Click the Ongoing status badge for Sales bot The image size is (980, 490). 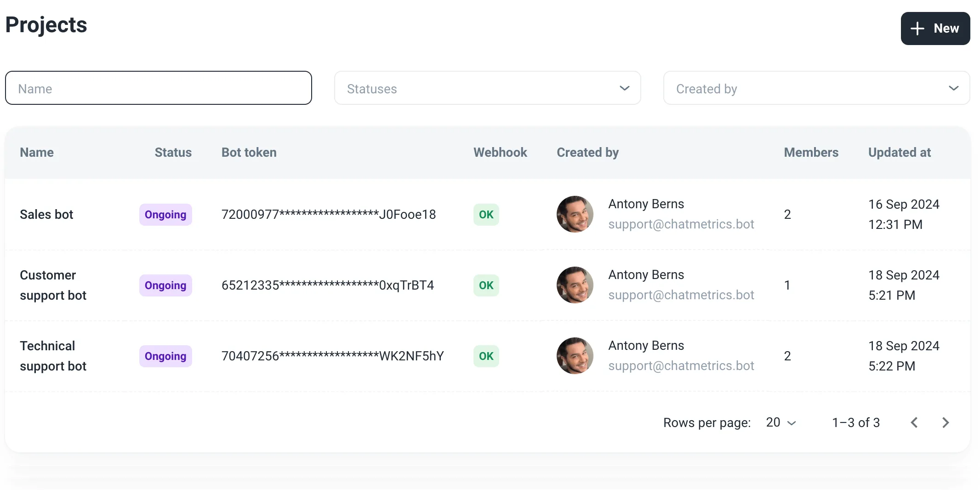[x=165, y=215]
